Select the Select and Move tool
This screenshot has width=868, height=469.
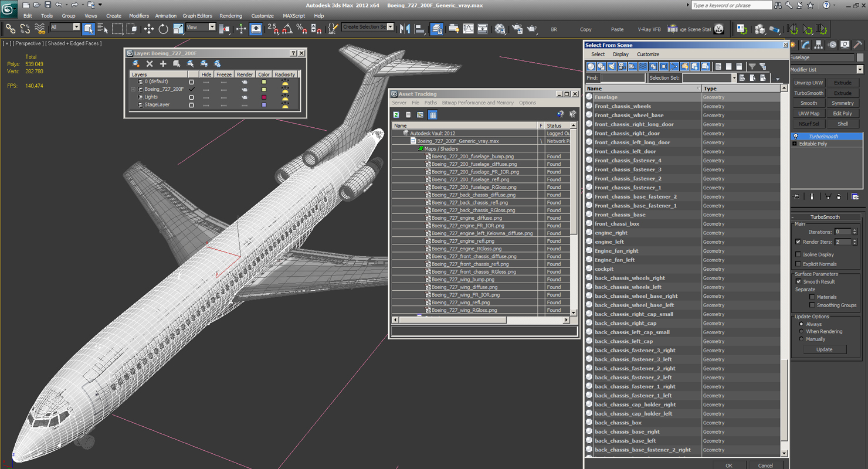pos(149,29)
